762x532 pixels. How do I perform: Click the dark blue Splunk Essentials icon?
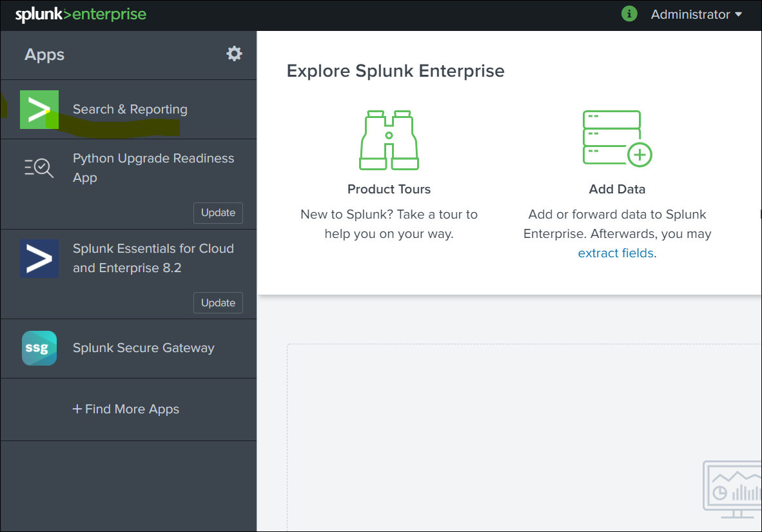click(x=39, y=259)
